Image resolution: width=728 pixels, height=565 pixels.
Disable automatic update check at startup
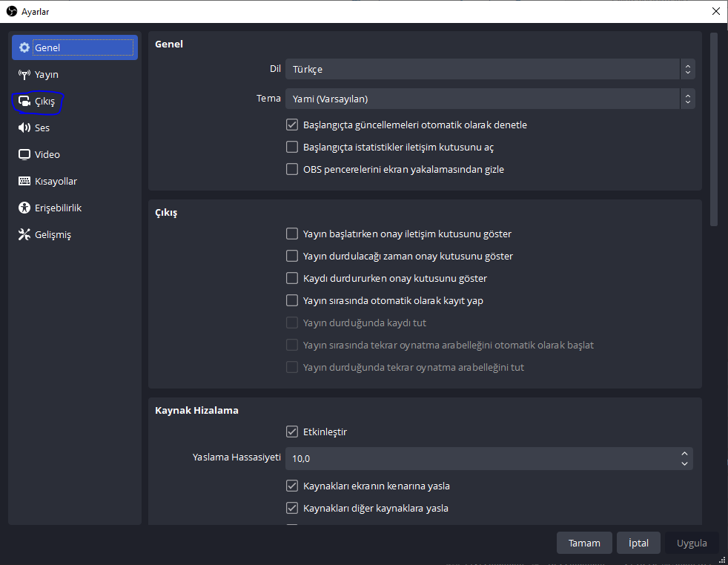pyautogui.click(x=292, y=125)
